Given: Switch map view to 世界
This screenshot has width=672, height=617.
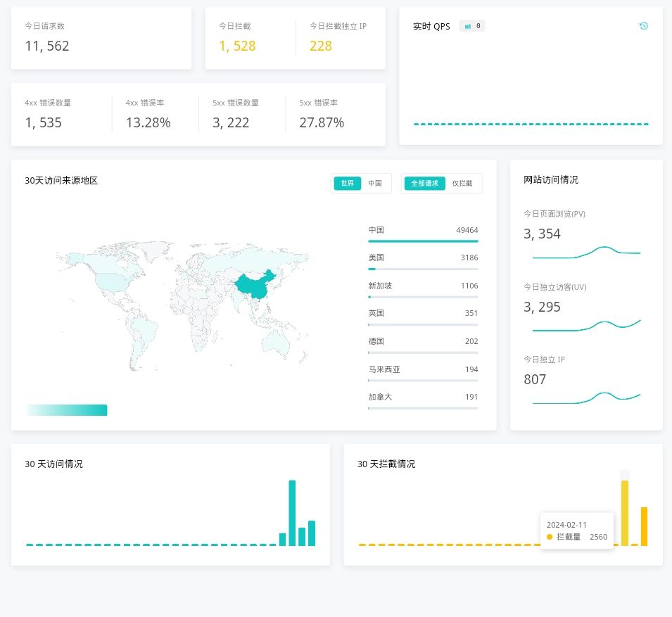Looking at the screenshot, I should click(348, 184).
